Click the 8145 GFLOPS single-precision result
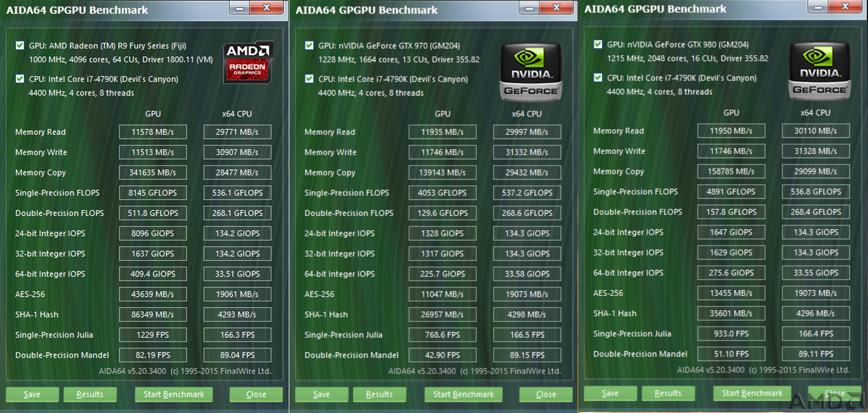The height and width of the screenshot is (413, 868). click(153, 193)
